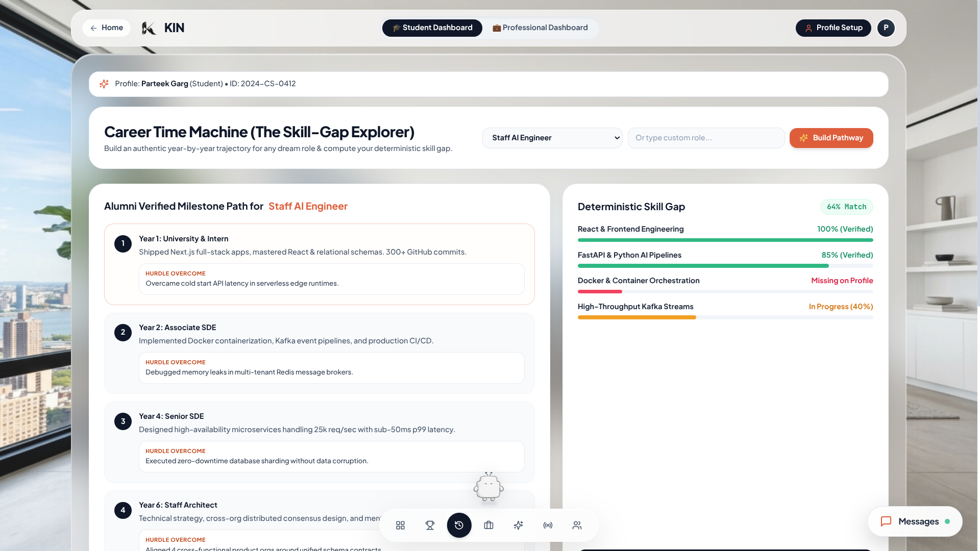Click the step 4 number badge
The height and width of the screenshot is (551, 980).
tap(123, 510)
